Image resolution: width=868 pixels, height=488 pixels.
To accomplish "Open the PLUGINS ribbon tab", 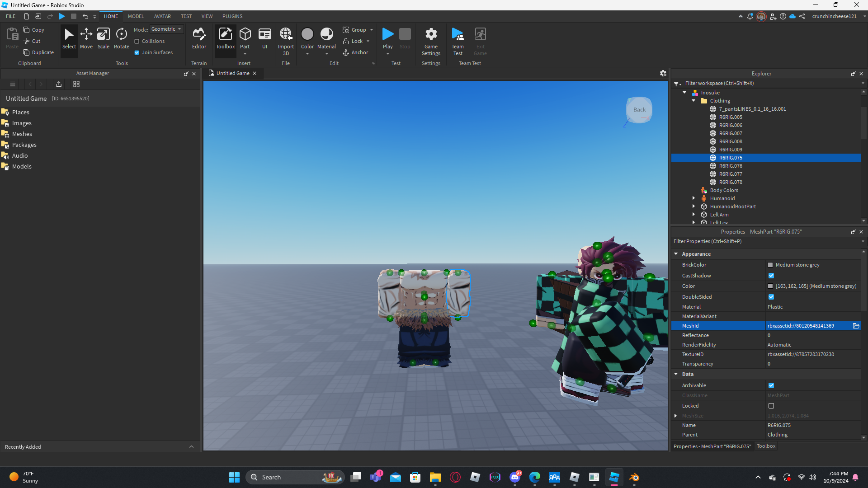I will point(232,16).
